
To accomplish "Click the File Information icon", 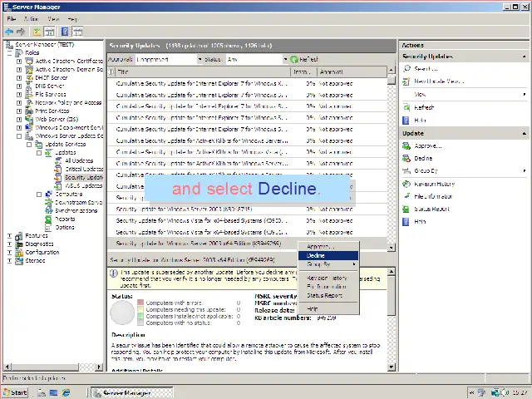I will (x=406, y=196).
